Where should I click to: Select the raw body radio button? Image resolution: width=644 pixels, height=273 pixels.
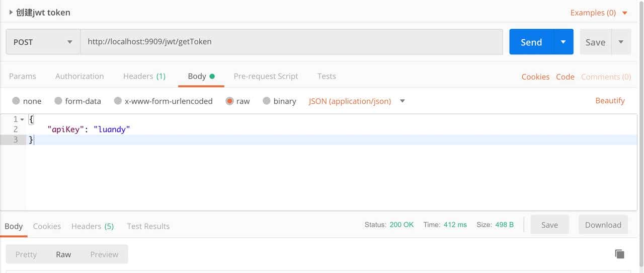coord(229,101)
